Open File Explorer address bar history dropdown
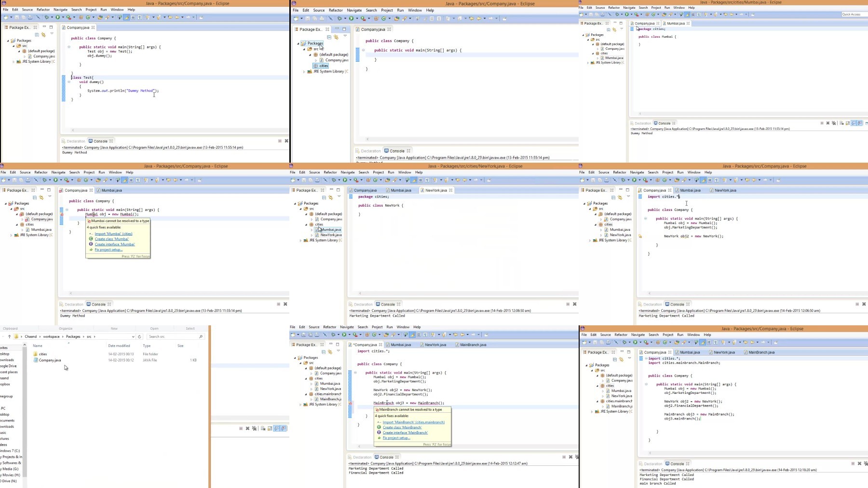The width and height of the screenshot is (868, 488). click(133, 336)
